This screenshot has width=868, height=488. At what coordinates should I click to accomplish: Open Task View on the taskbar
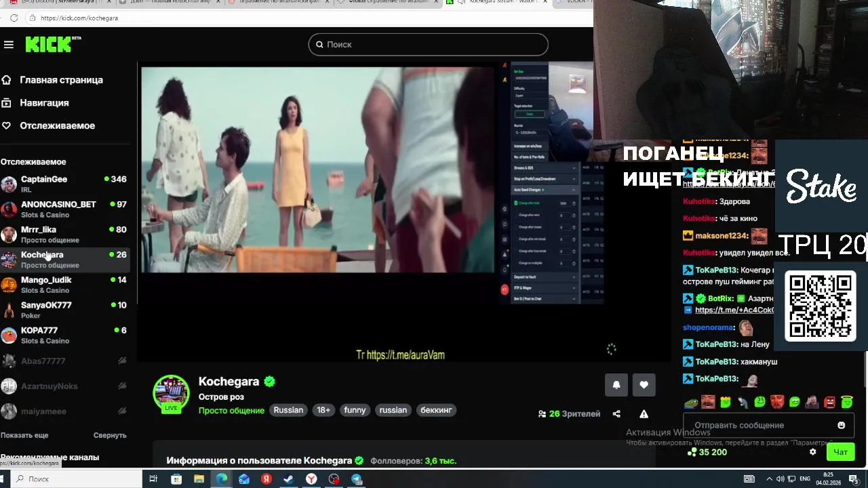click(153, 479)
